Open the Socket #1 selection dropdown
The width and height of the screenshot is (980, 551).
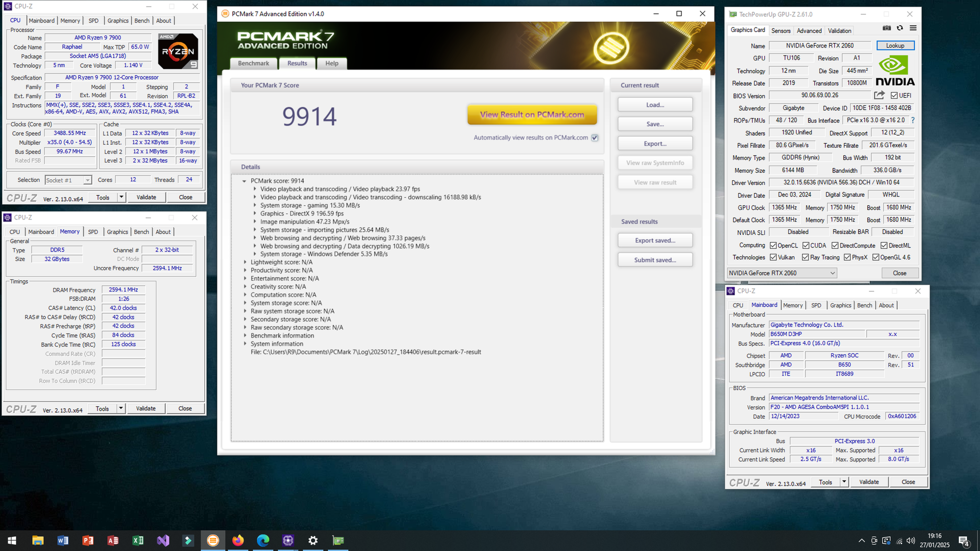coord(68,180)
